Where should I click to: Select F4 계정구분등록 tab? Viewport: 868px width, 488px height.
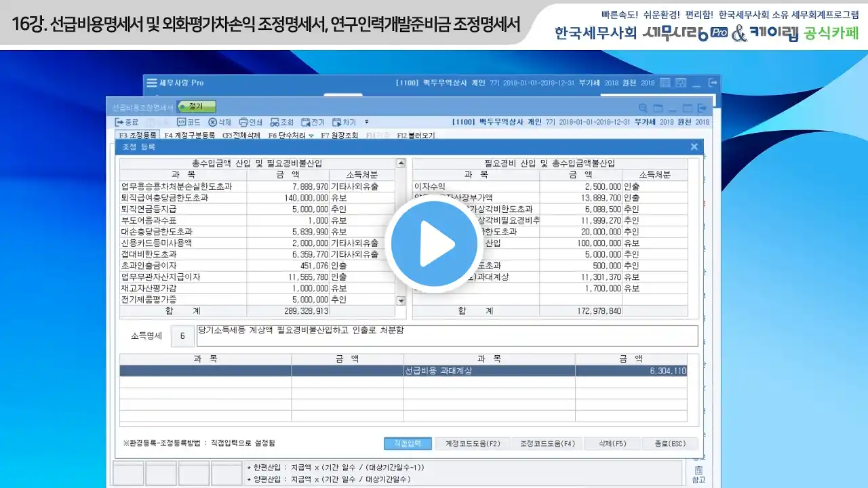(190, 136)
